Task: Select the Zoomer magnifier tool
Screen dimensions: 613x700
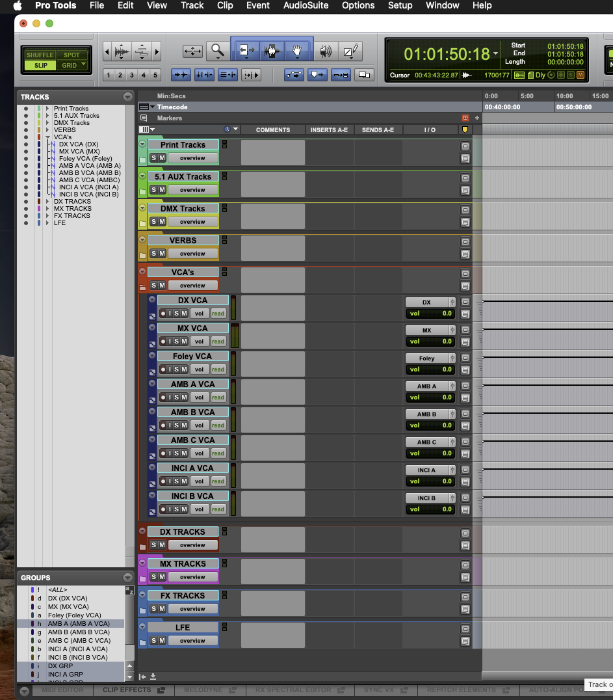Action: click(x=217, y=51)
